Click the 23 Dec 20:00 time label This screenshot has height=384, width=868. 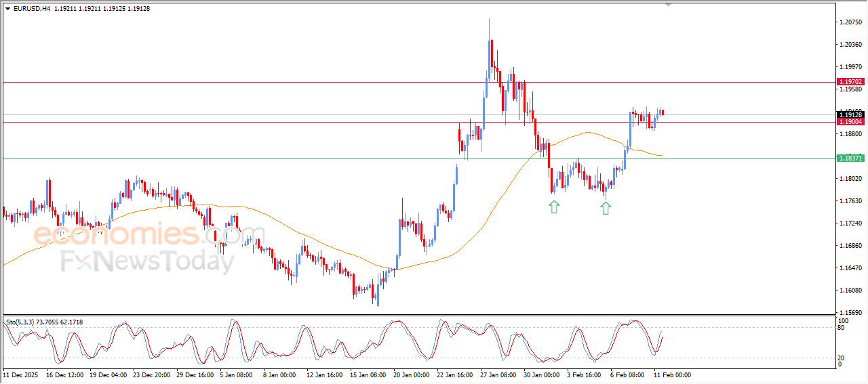click(x=152, y=375)
